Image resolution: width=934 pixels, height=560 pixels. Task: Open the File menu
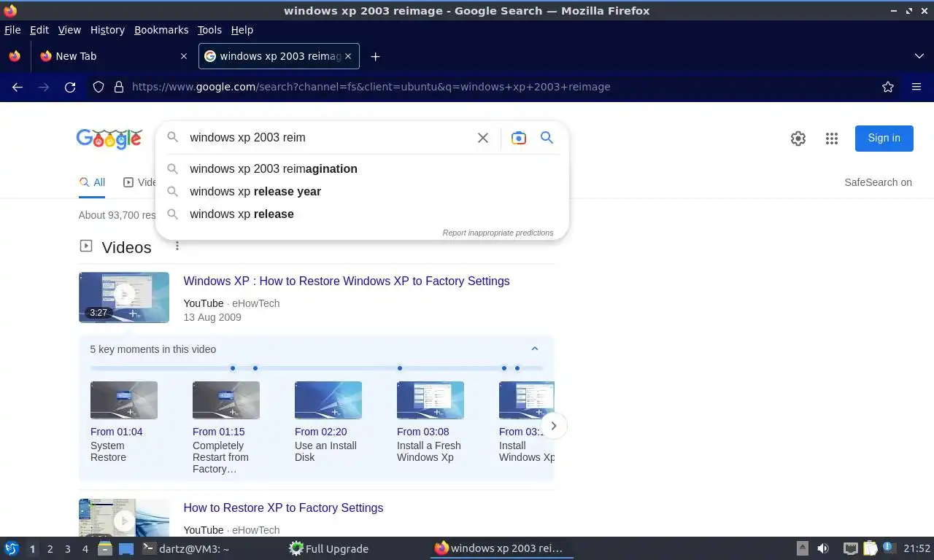click(x=12, y=30)
